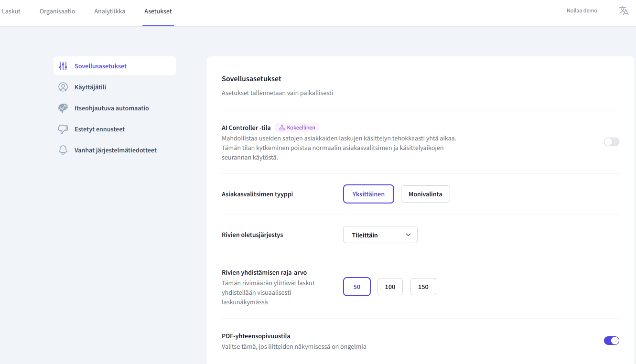The width and height of the screenshot is (636, 364).
Task: Click the thumbs-down icon for Estetyt ennusteet
Action: coord(63,129)
